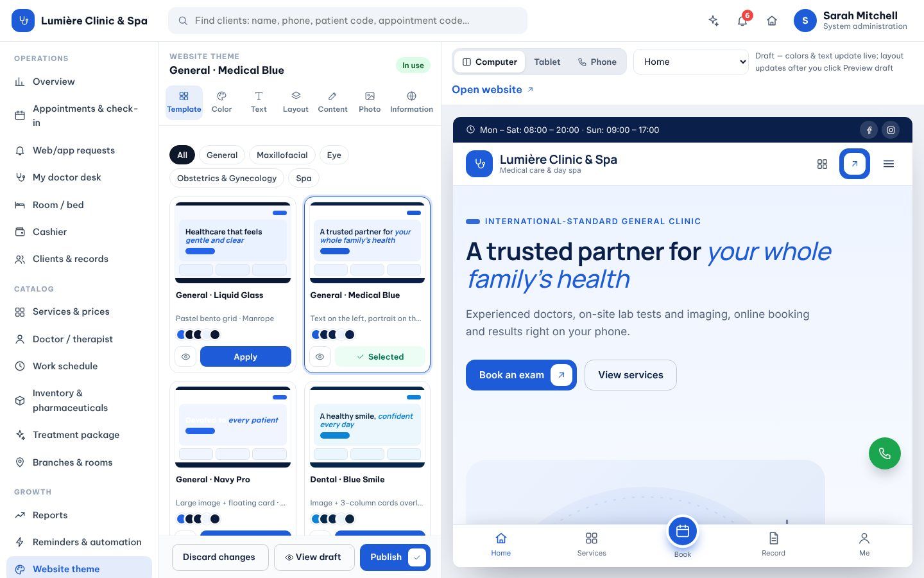The width and height of the screenshot is (924, 578).
Task: Tap the Book calendar icon in preview
Action: (x=683, y=531)
